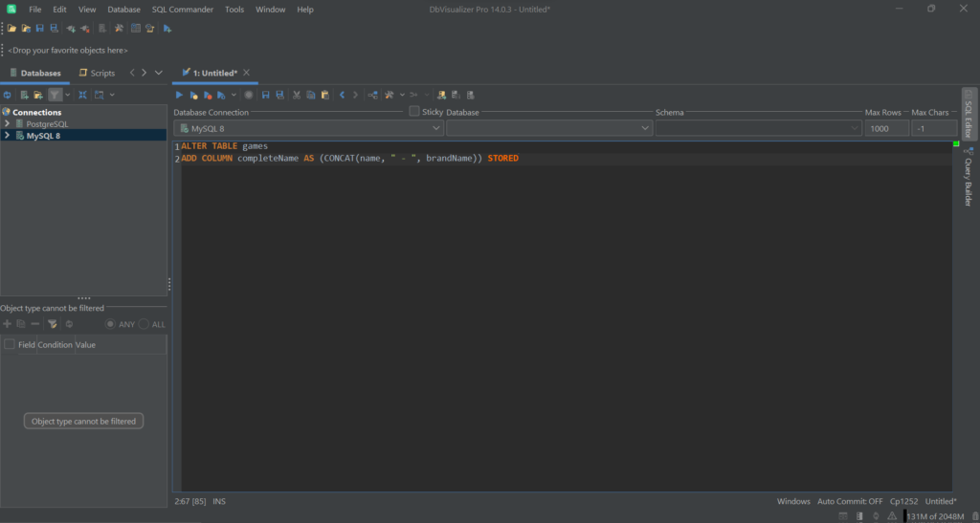The height and width of the screenshot is (523, 980).
Task: Open the Query Builder side tab
Action: pyautogui.click(x=969, y=177)
